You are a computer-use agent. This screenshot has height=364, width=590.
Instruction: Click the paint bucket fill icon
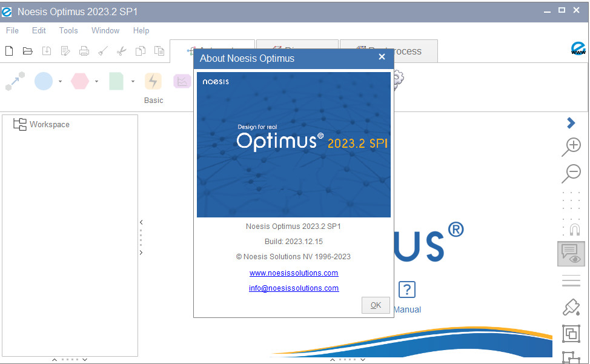pos(571,307)
